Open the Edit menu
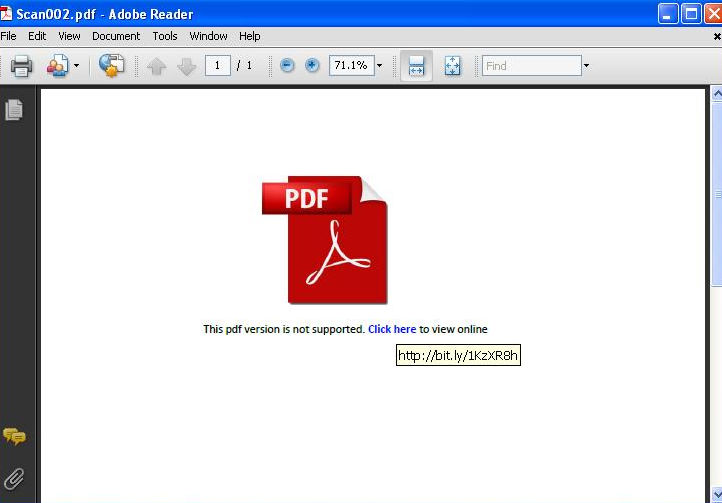This screenshot has width=722, height=503. tap(37, 36)
